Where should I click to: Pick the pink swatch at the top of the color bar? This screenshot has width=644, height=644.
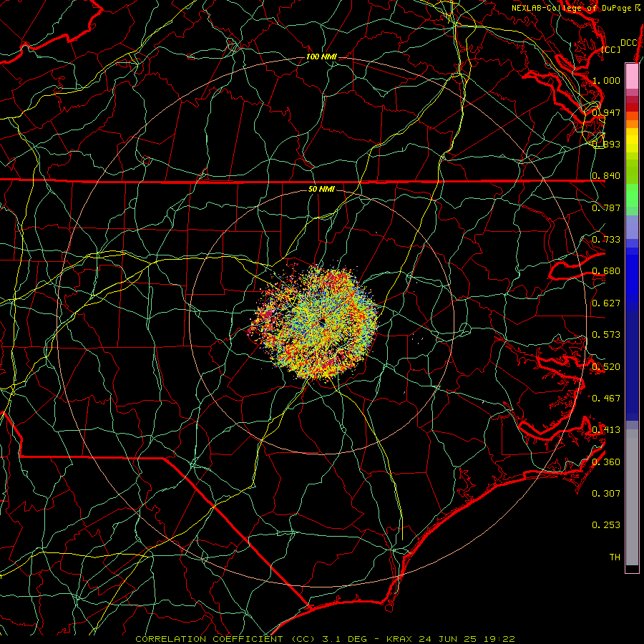632,76
